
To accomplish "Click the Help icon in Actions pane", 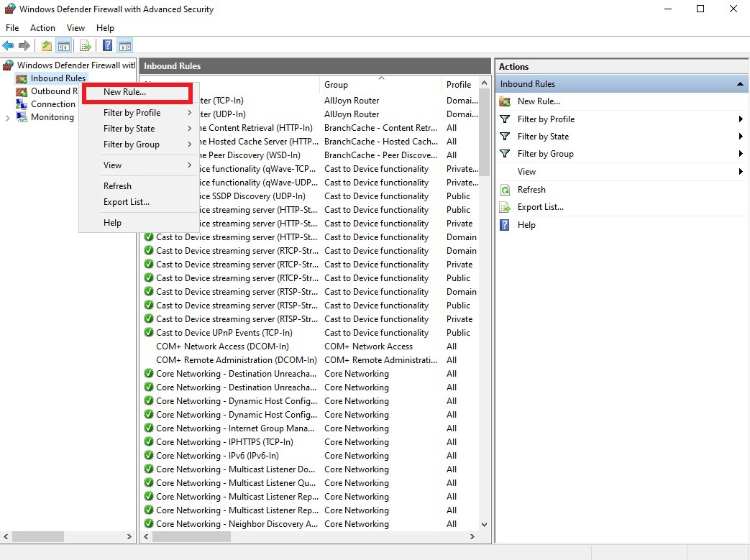I will point(505,225).
